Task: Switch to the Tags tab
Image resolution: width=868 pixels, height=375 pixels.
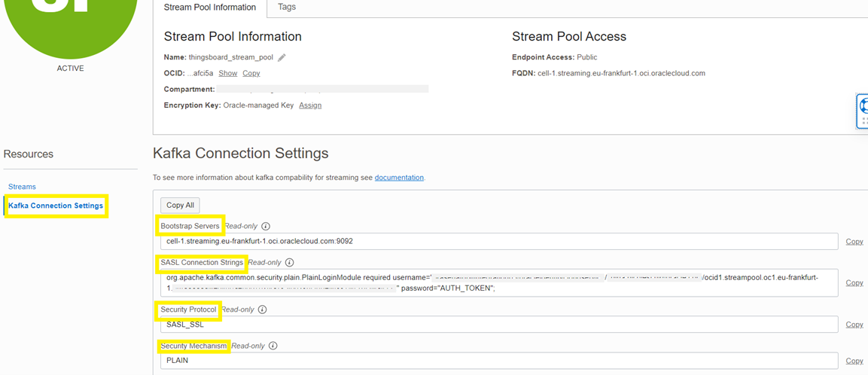Action: pos(287,8)
